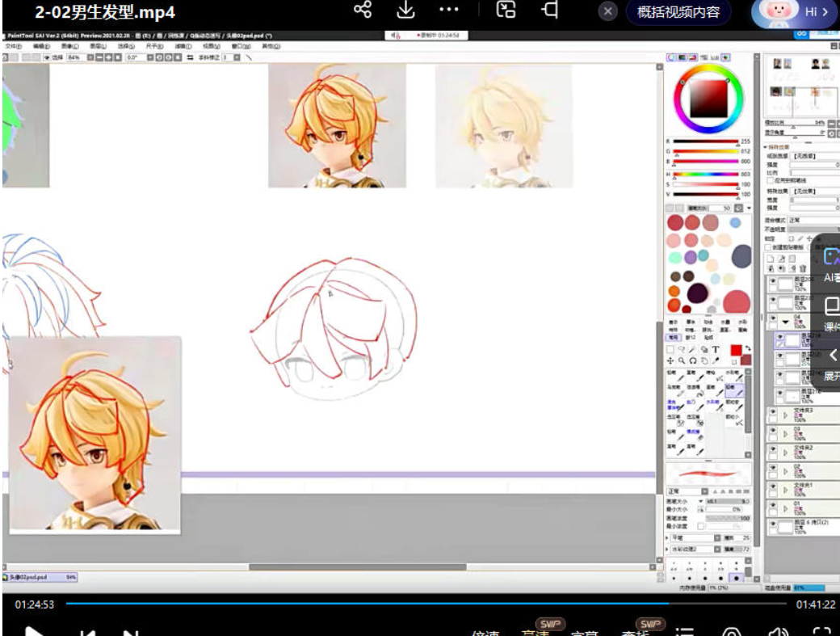Screen dimensions: 840x636
Task: Click the highlighted 铅笔 brush preset
Action: coord(734,390)
